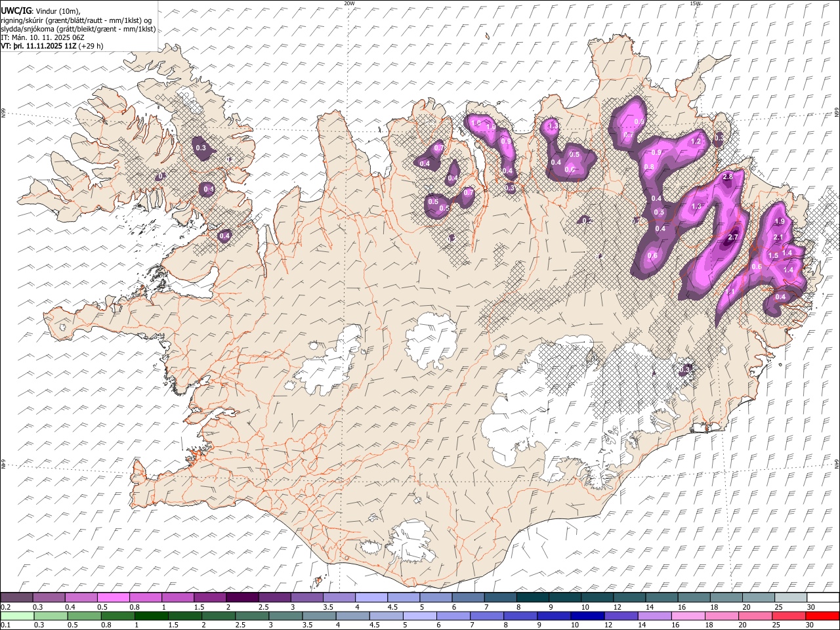Screen dimensions: 840x630
Task: Click the '20W' longitude label
Action: point(350,3)
